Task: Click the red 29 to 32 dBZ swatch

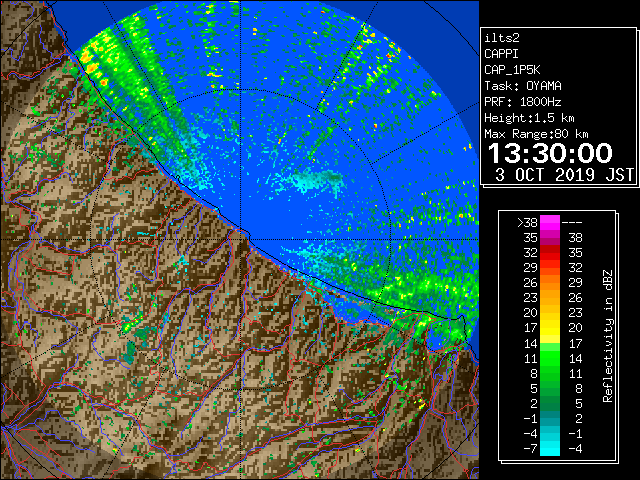Action: coord(550,268)
